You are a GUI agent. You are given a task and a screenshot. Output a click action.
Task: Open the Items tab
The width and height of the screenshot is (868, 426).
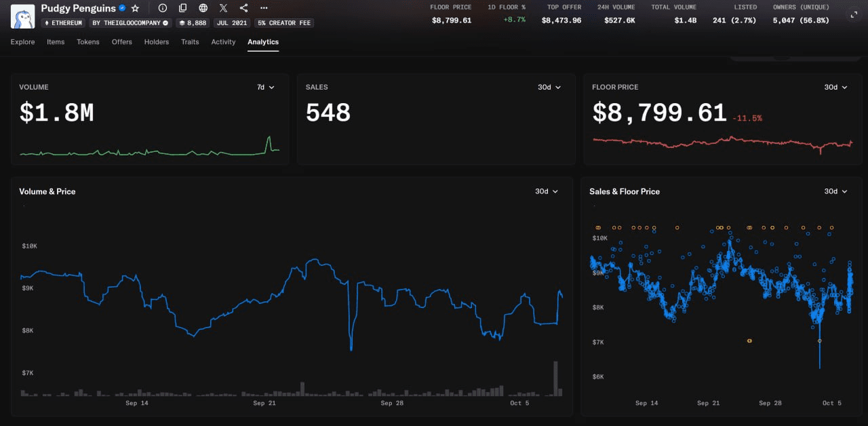(56, 42)
